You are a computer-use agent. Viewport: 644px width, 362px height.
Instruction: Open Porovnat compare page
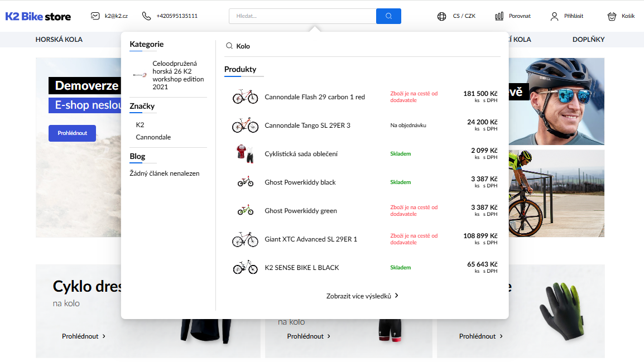pos(520,16)
